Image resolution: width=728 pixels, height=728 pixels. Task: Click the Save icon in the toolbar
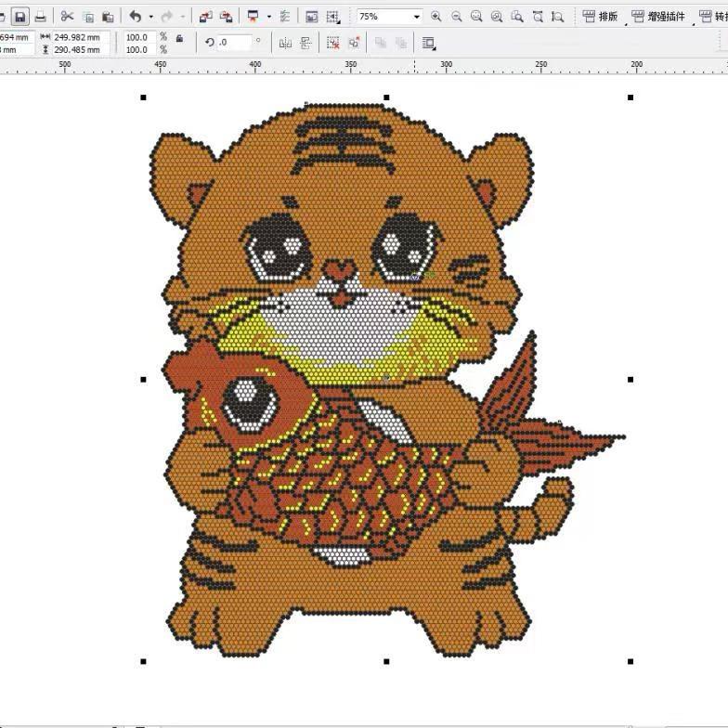point(19,17)
